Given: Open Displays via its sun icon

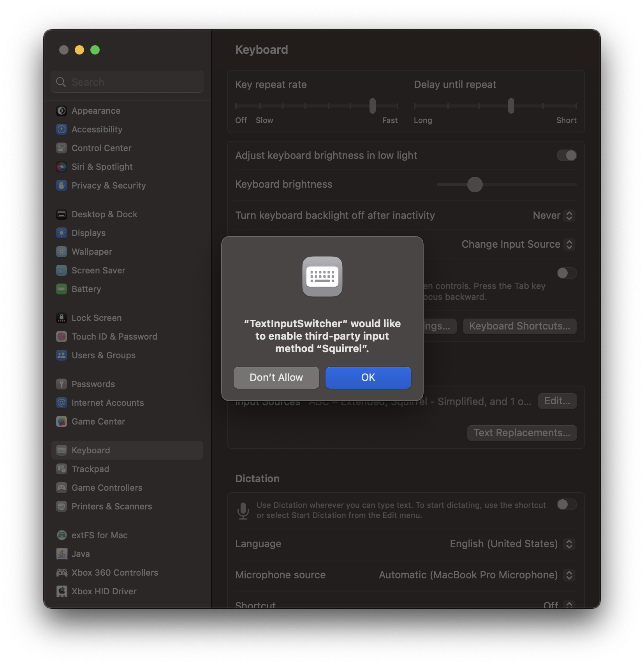Looking at the screenshot, I should pos(62,233).
